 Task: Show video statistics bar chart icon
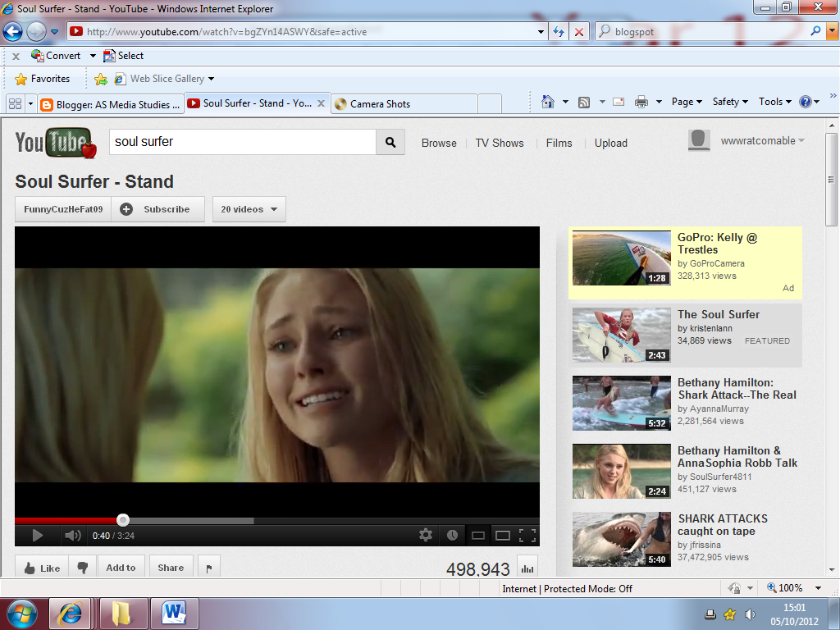527,568
